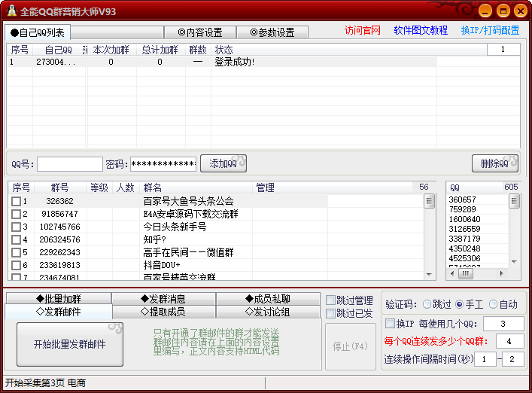532x393 pixels.
Task: Check the box for group 91856747
Action: (16, 214)
